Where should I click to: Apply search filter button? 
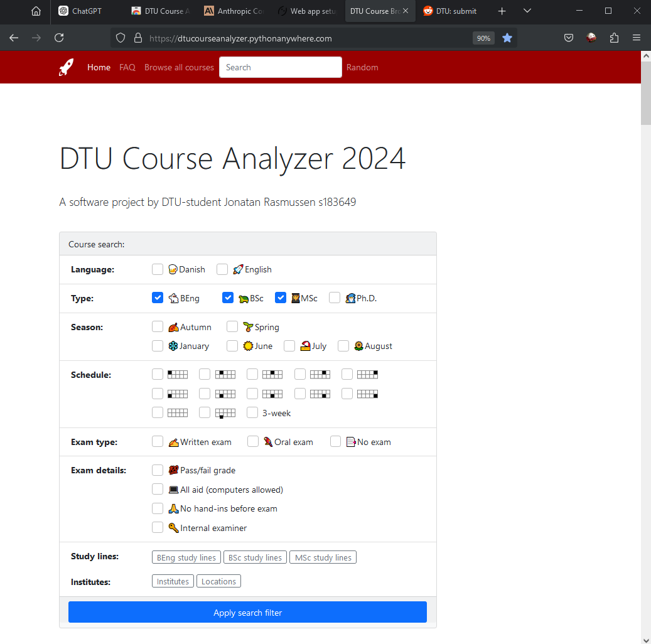[x=247, y=612]
